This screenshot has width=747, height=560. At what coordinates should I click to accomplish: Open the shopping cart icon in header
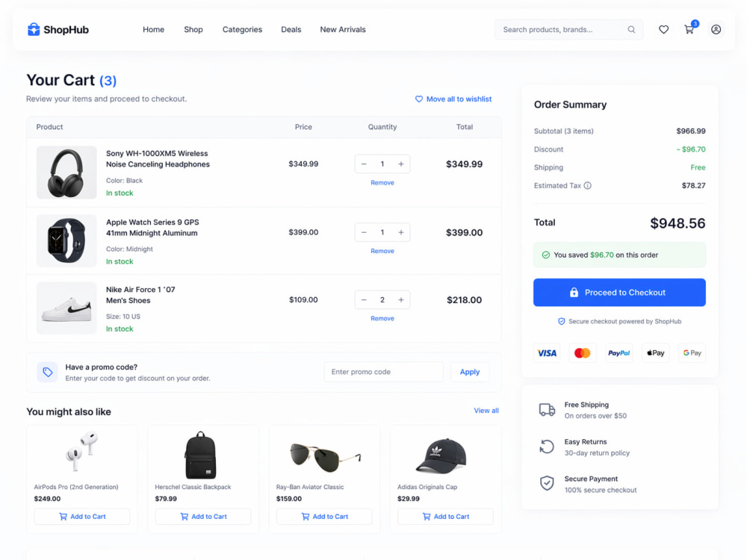689,30
